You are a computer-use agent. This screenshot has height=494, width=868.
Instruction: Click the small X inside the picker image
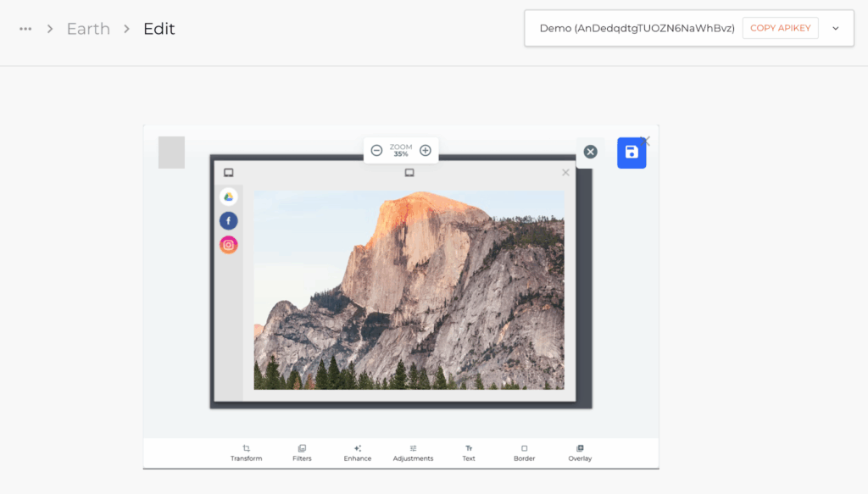565,173
